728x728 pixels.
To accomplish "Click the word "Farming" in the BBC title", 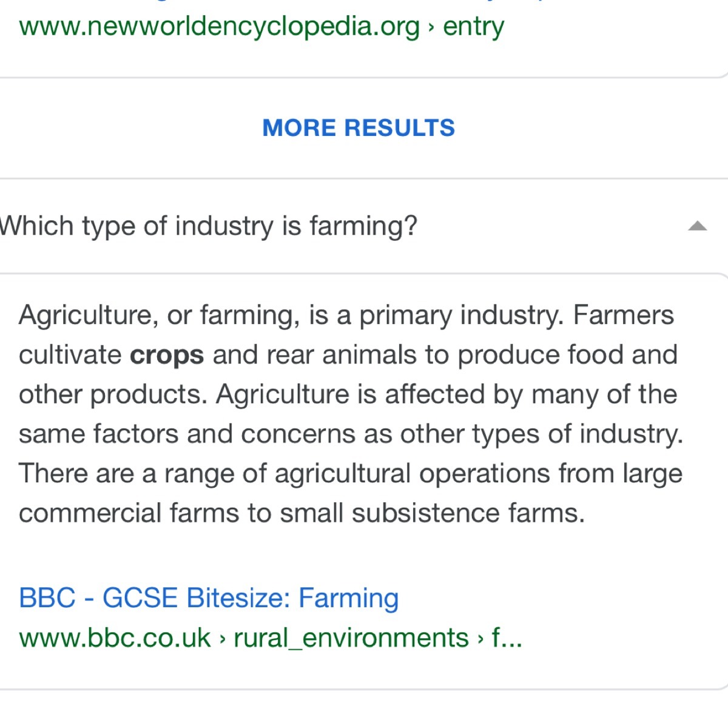I will [x=348, y=598].
